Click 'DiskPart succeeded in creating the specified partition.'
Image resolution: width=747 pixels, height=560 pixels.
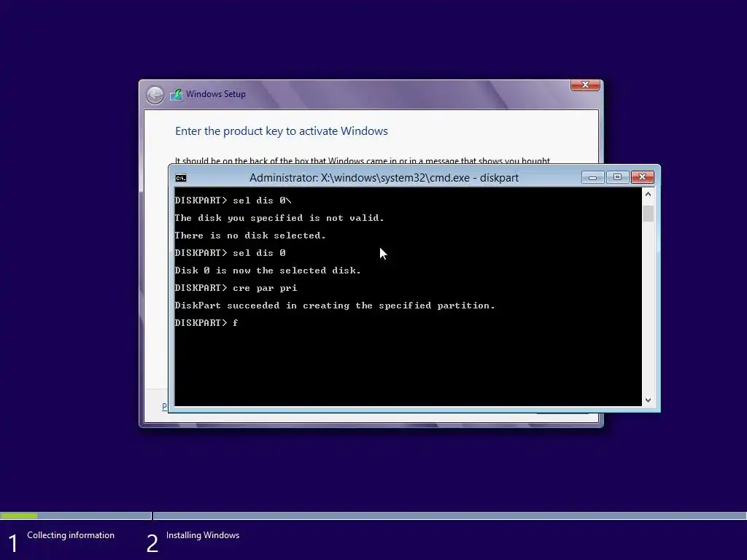[335, 306]
